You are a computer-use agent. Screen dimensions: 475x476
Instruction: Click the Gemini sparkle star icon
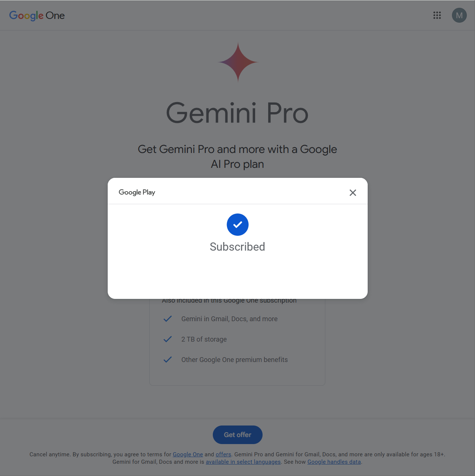(238, 62)
